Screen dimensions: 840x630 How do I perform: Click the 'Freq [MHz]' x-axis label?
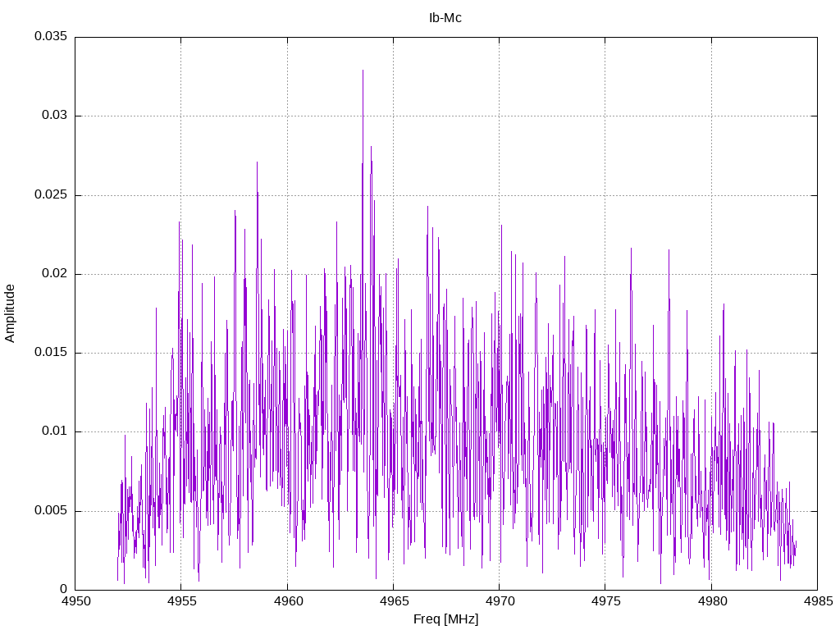coord(445,619)
